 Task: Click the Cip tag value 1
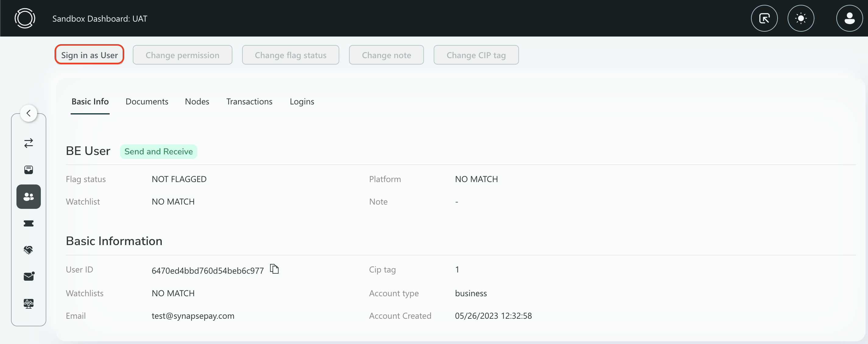pyautogui.click(x=457, y=269)
